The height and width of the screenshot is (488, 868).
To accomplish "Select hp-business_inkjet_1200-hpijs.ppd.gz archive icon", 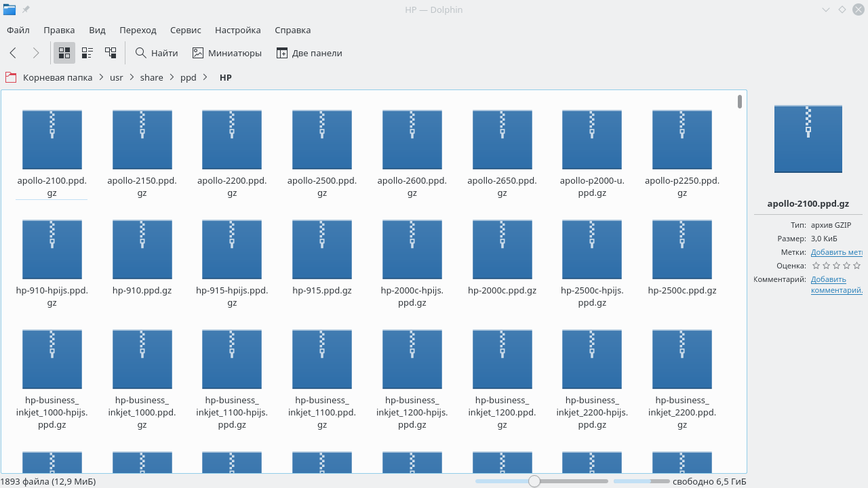I will click(412, 359).
